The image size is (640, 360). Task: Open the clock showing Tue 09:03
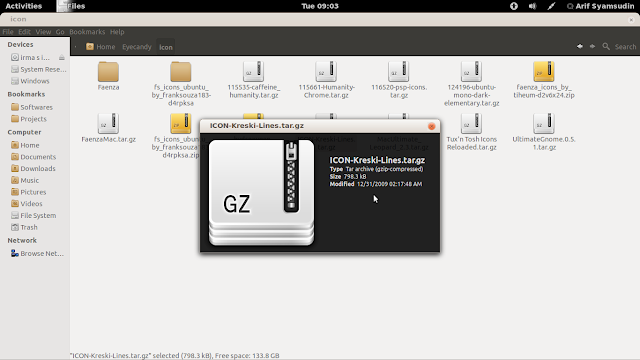320,6
